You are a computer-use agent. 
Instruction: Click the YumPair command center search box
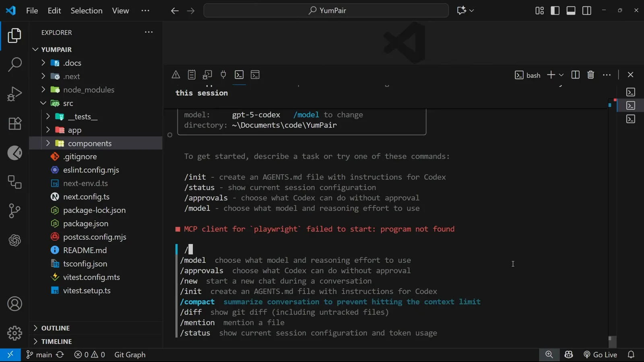tap(326, 10)
